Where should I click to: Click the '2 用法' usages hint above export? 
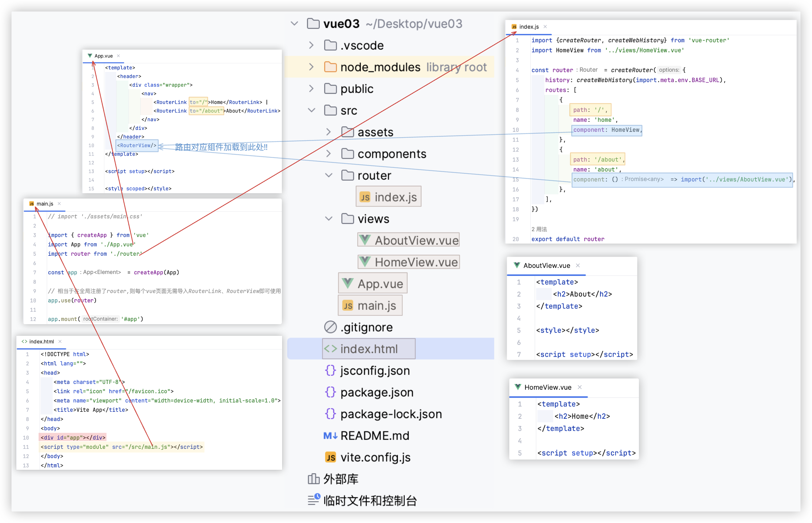pyautogui.click(x=539, y=229)
